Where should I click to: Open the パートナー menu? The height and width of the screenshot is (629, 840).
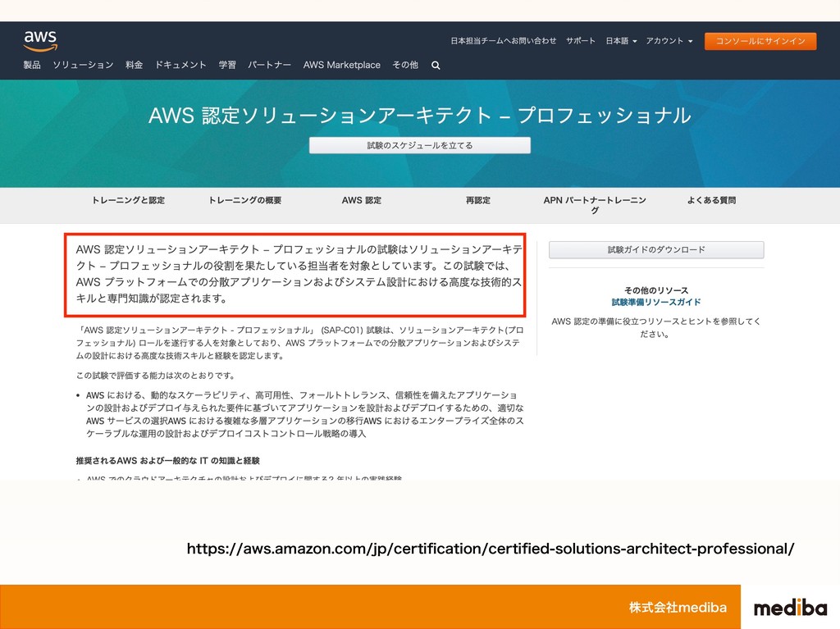pyautogui.click(x=269, y=65)
